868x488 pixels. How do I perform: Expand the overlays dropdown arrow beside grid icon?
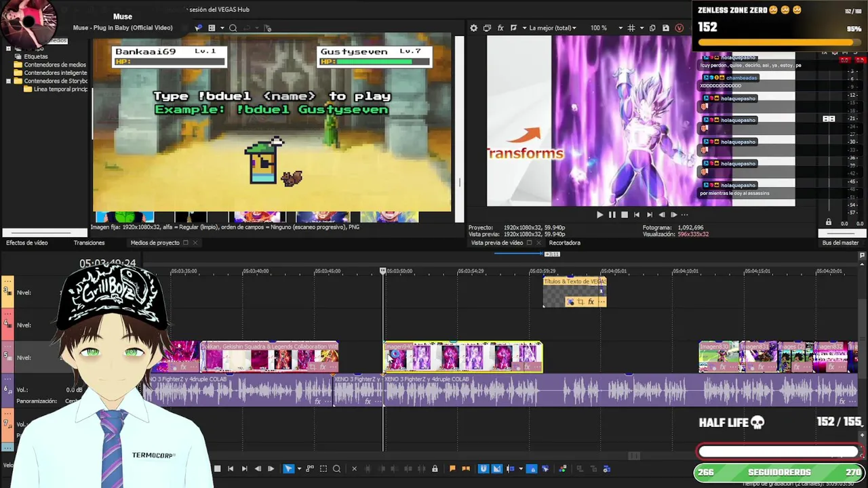tap(640, 28)
